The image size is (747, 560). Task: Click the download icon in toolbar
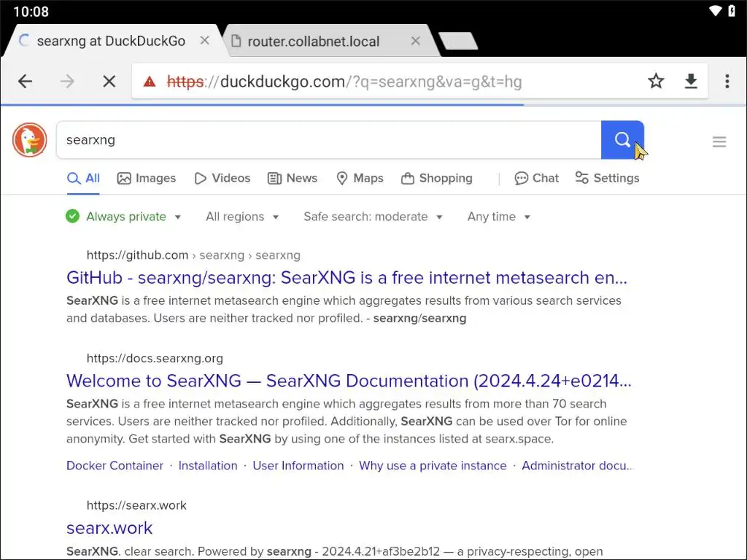coord(691,82)
